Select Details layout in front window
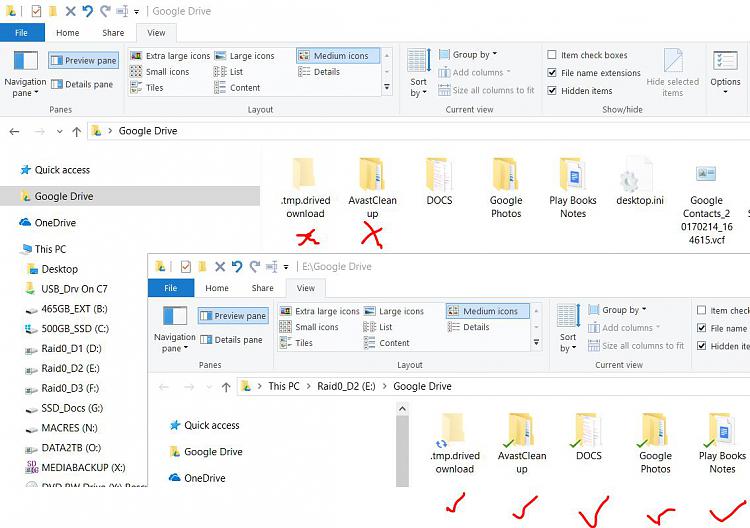Viewport: 750px width, 528px height. 468,327
